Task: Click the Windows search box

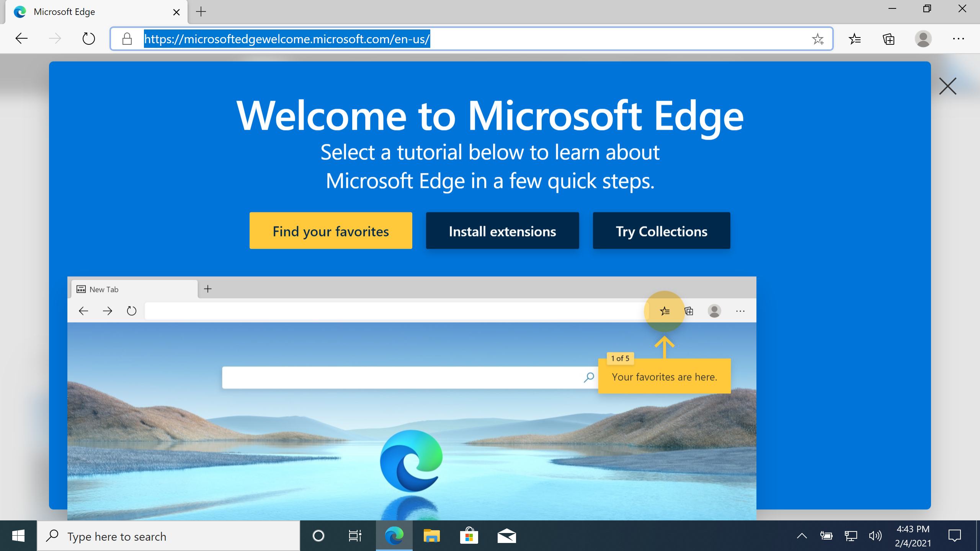Action: 168,536
